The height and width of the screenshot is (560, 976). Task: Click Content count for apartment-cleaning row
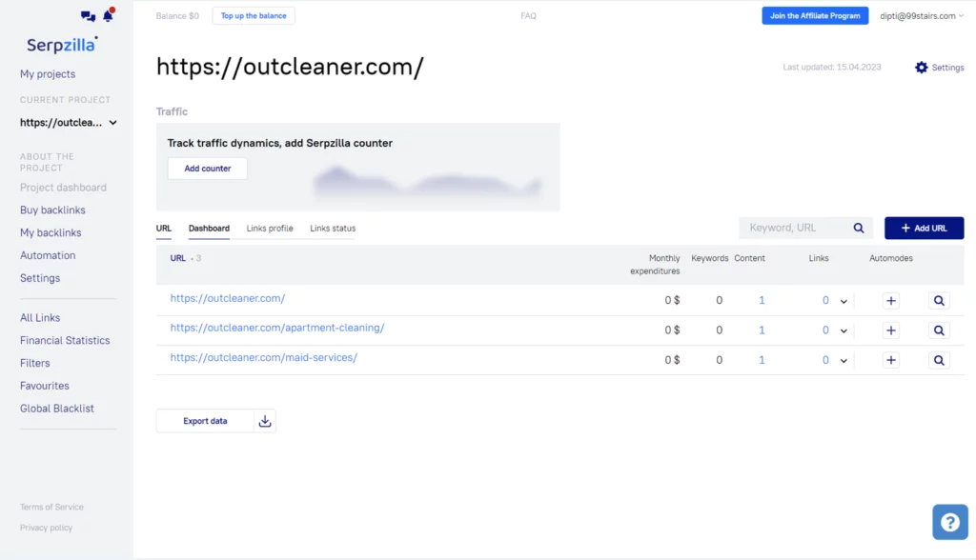pos(762,330)
